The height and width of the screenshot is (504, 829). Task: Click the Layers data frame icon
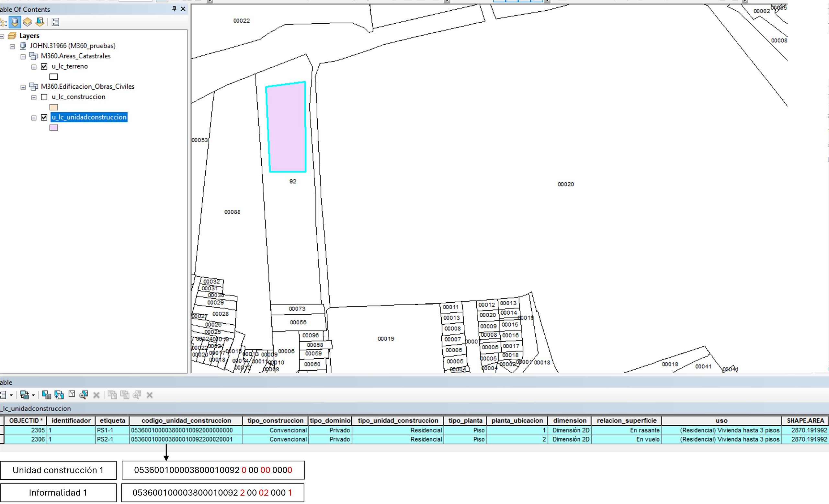pyautogui.click(x=12, y=35)
